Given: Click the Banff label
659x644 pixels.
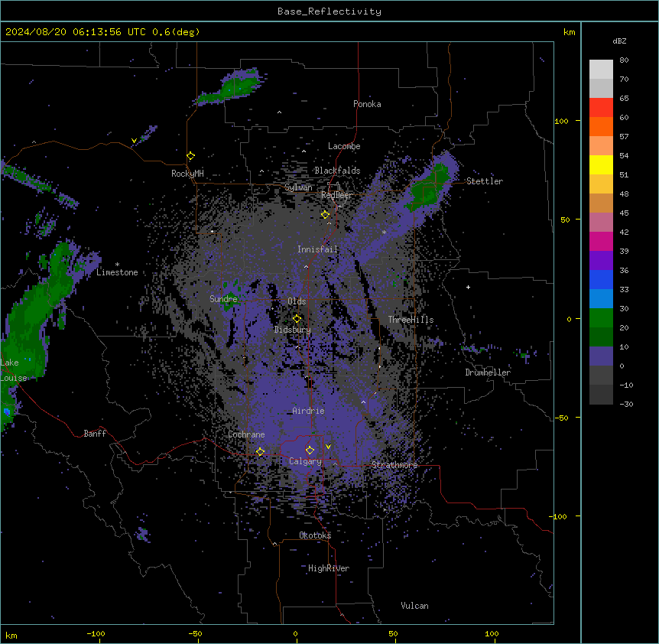Looking at the screenshot, I should (x=95, y=434).
